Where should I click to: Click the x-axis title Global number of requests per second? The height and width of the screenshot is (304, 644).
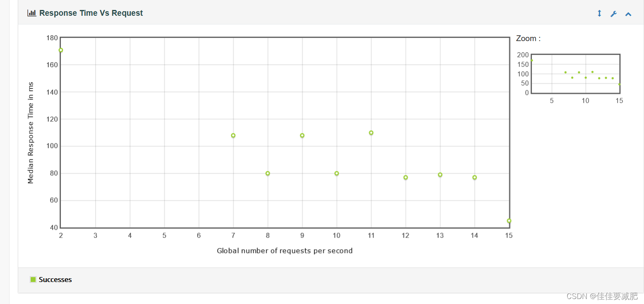(x=285, y=250)
